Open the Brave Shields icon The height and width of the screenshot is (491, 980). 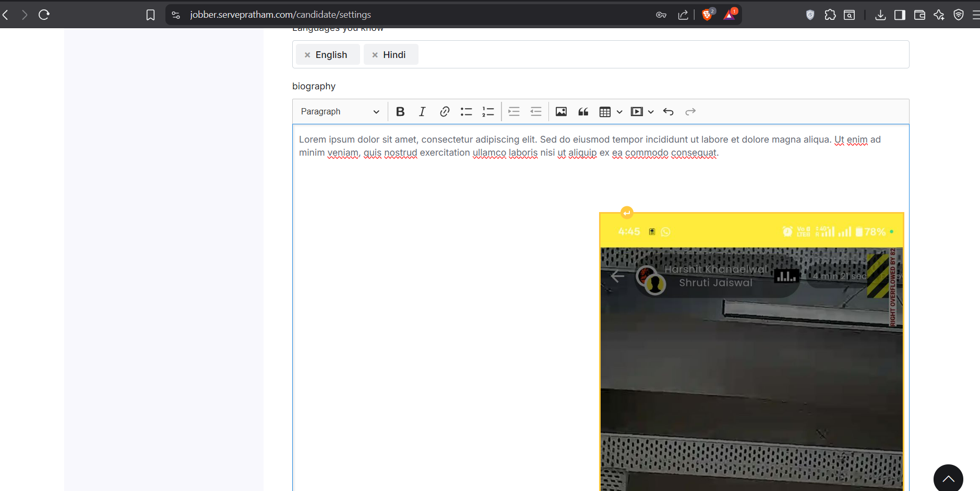coord(707,15)
